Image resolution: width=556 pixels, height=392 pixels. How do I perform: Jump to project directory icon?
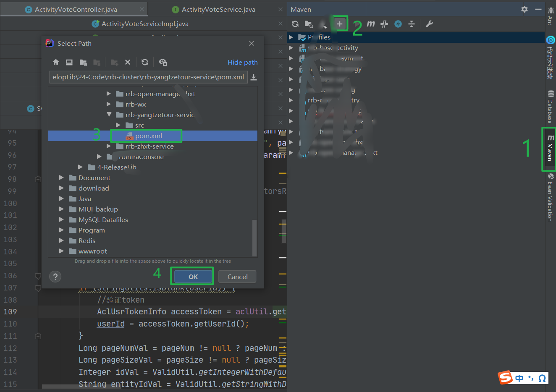[x=83, y=62]
